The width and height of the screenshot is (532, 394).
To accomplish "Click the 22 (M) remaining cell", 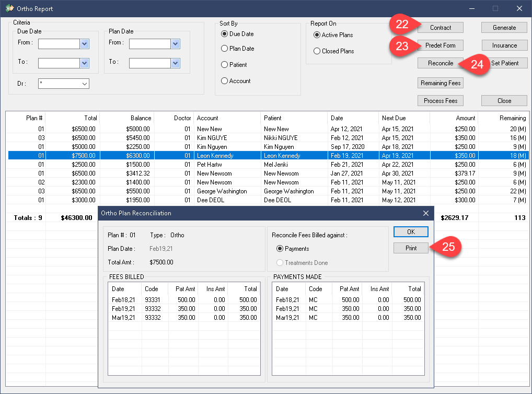I will 518,191.
